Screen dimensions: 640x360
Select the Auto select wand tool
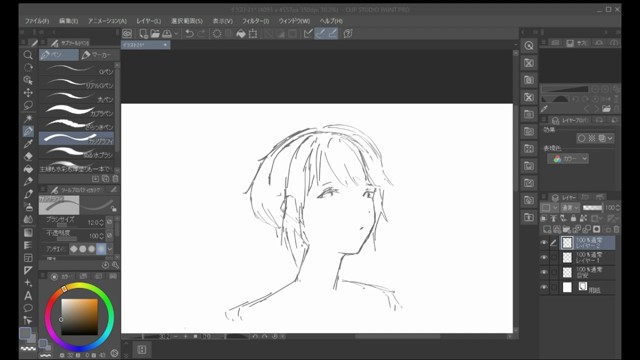28,118
